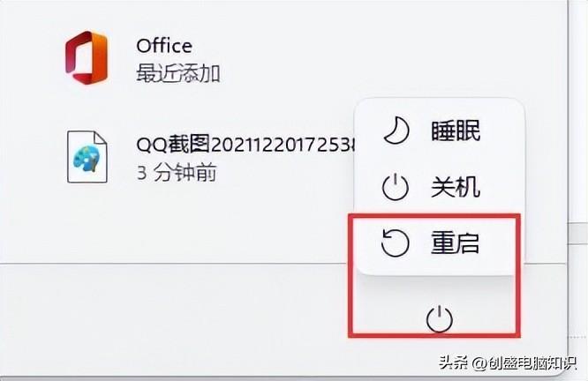Click the moon-shaped Sleep icon
This screenshot has height=381, width=588.
point(396,130)
